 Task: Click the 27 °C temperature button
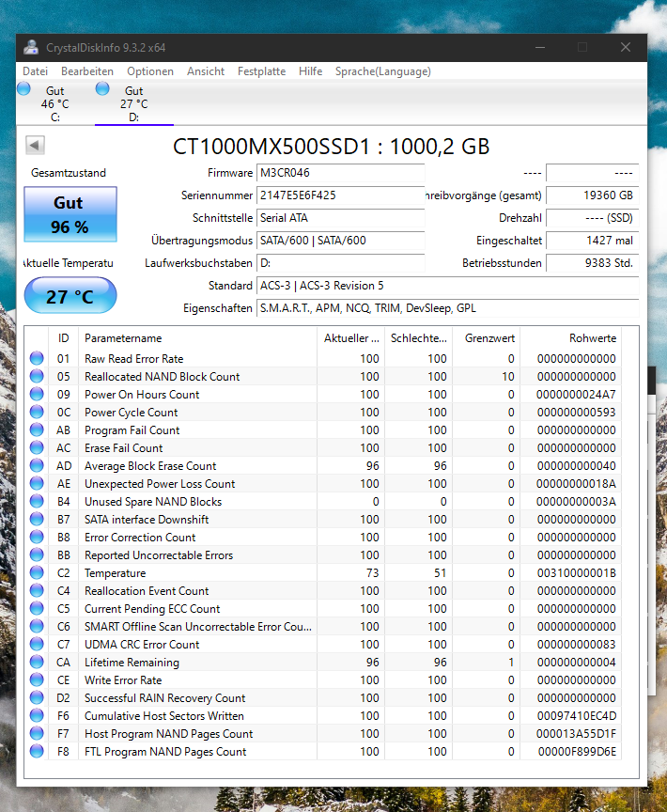70,296
